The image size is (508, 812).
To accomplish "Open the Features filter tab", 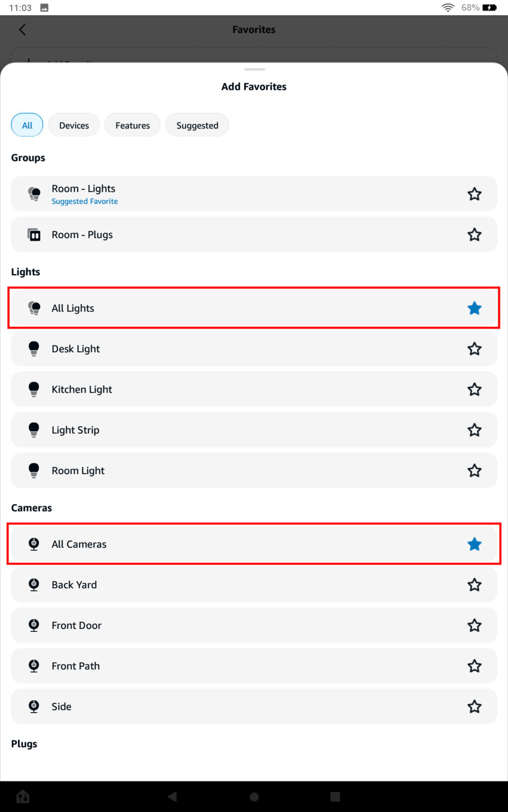I will pyautogui.click(x=132, y=125).
